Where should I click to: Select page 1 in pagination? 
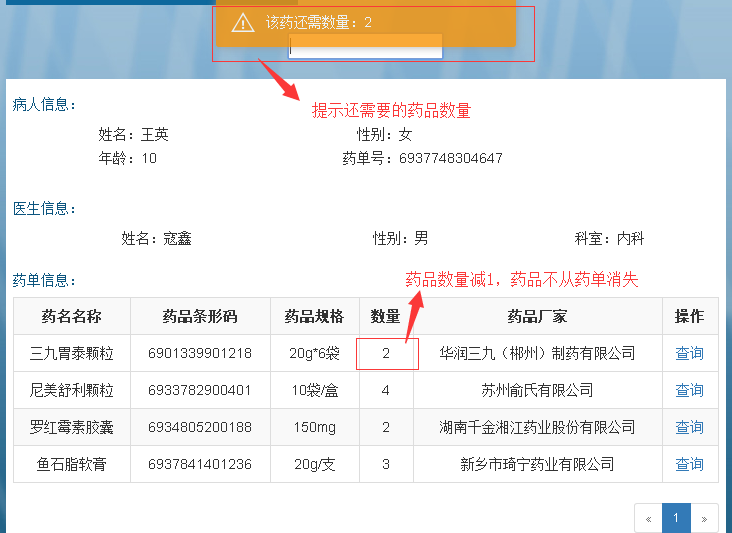click(676, 519)
